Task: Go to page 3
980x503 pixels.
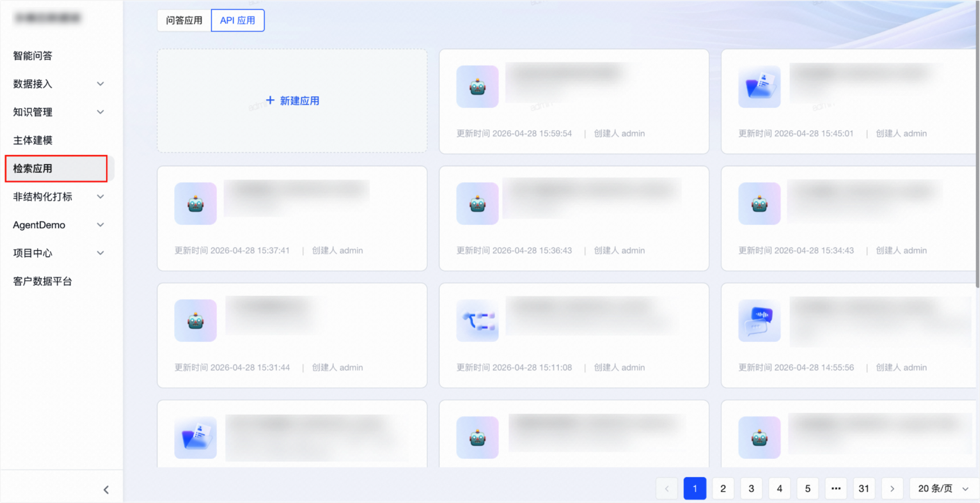Action: point(751,489)
